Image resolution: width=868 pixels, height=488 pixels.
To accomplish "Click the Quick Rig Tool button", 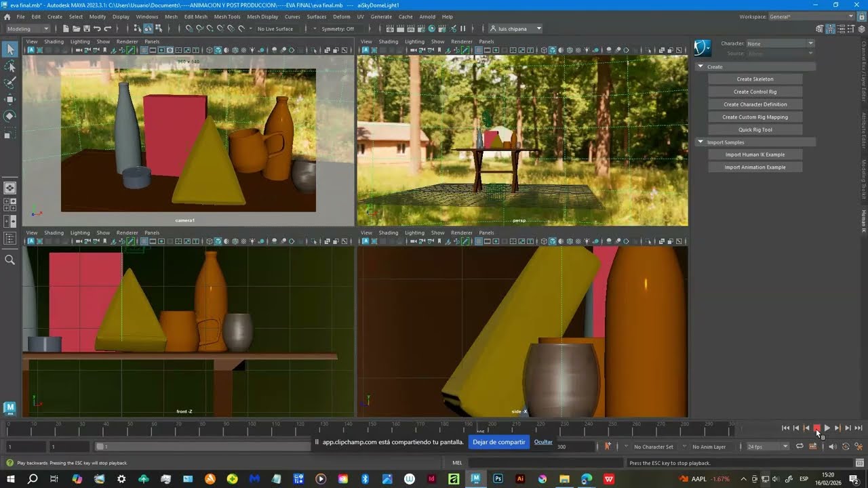I will [755, 129].
